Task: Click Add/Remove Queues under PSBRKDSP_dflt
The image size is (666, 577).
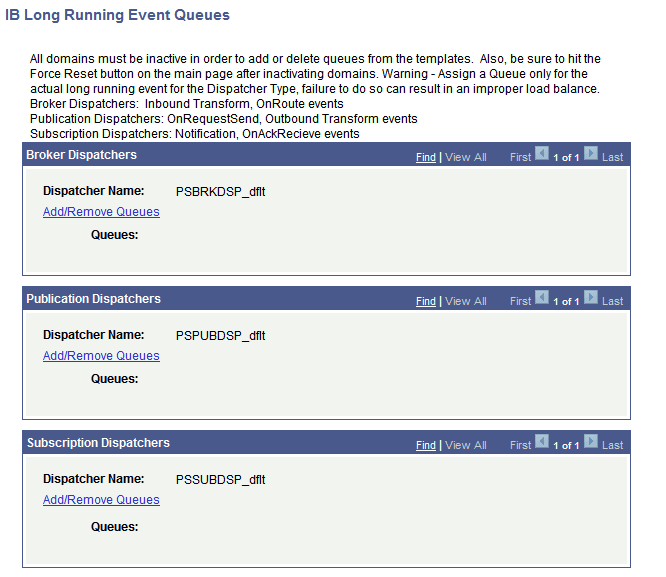Action: click(x=101, y=212)
